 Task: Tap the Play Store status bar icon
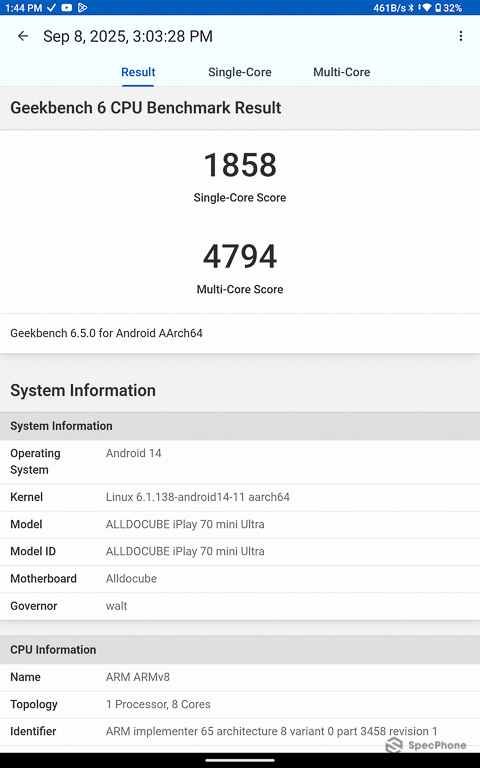pyautogui.click(x=82, y=7)
